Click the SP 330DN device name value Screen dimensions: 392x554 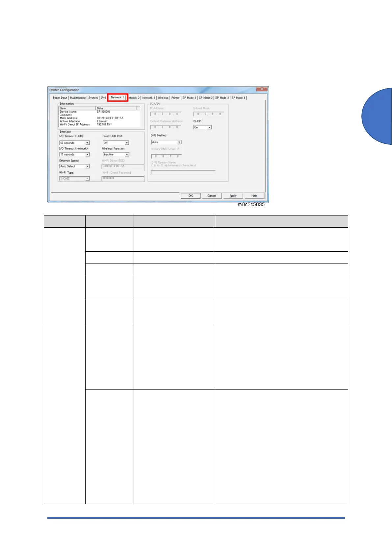point(103,112)
